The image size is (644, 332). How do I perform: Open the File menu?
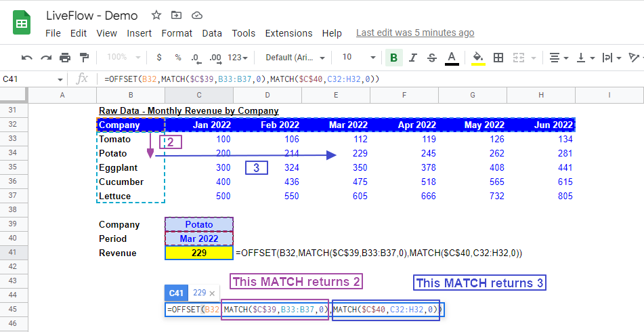(x=53, y=33)
